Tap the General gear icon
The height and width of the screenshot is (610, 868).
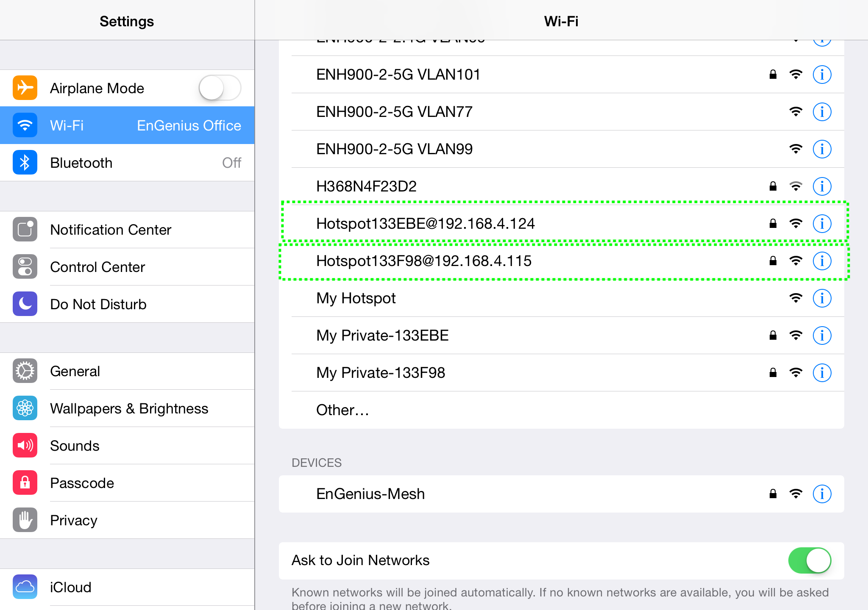click(25, 371)
